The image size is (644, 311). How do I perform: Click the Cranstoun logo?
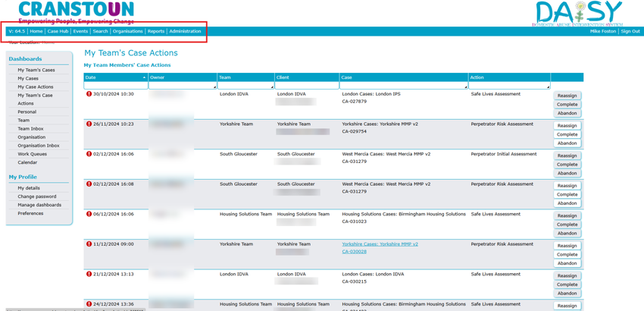click(77, 12)
